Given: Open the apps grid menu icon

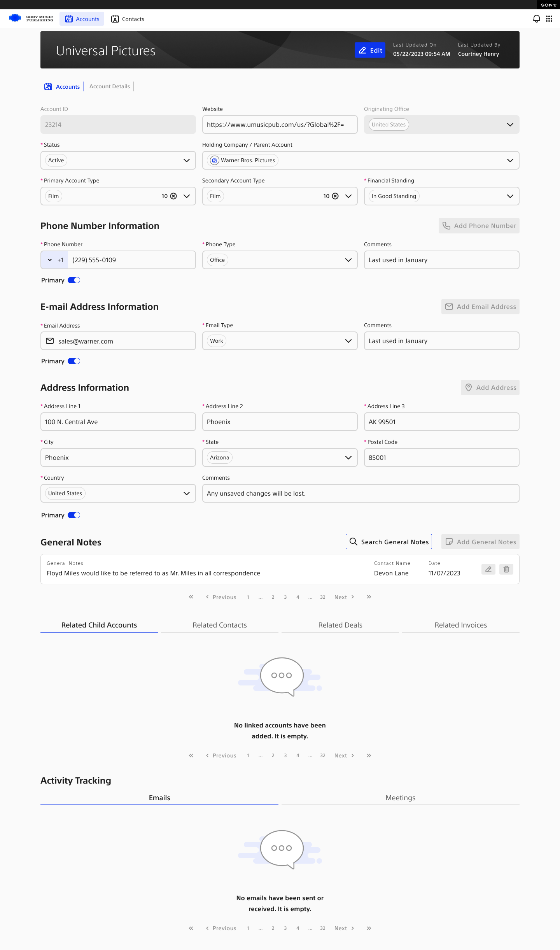Looking at the screenshot, I should tap(549, 19).
